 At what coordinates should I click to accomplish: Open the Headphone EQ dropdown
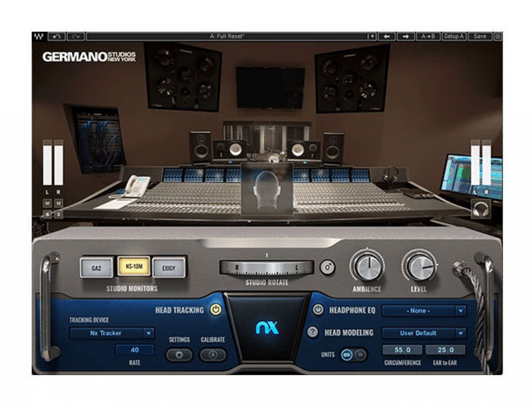click(424, 311)
